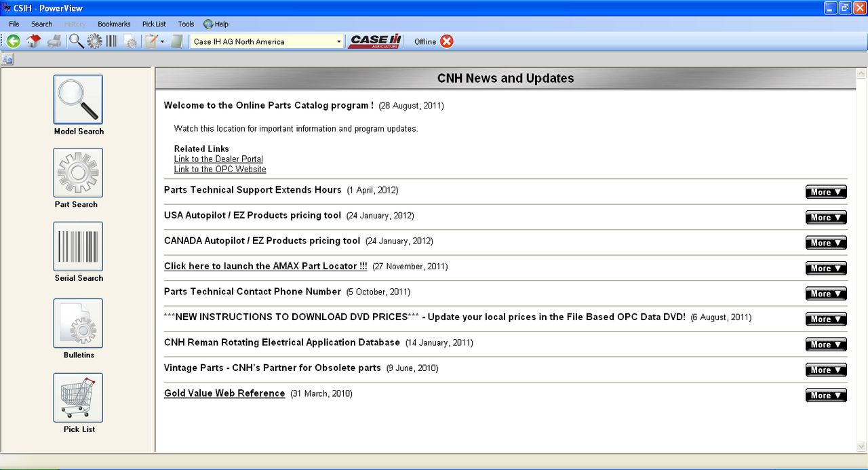Follow Link to the OPC Website
The width and height of the screenshot is (868, 470).
(x=220, y=170)
